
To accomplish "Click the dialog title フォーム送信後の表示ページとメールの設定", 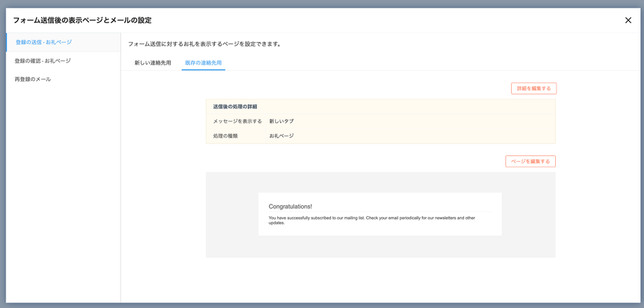I will [x=82, y=20].
